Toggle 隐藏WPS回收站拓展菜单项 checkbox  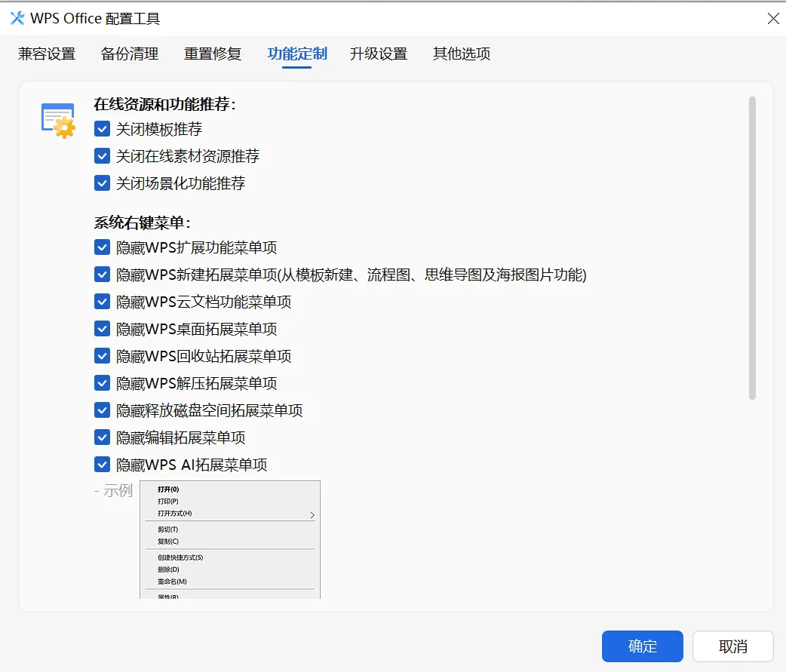[x=103, y=356]
